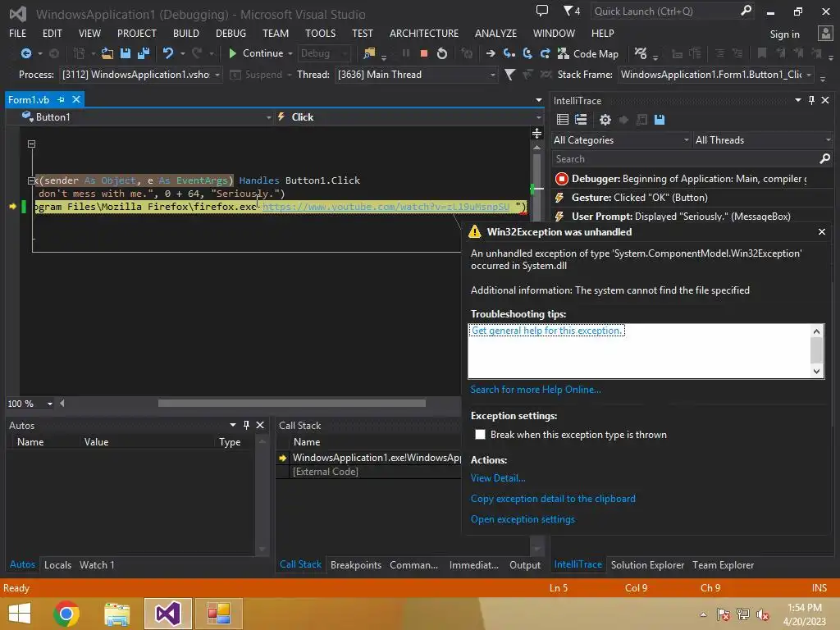840x630 pixels.
Task: Open the TOOLS menu
Action: (x=321, y=33)
